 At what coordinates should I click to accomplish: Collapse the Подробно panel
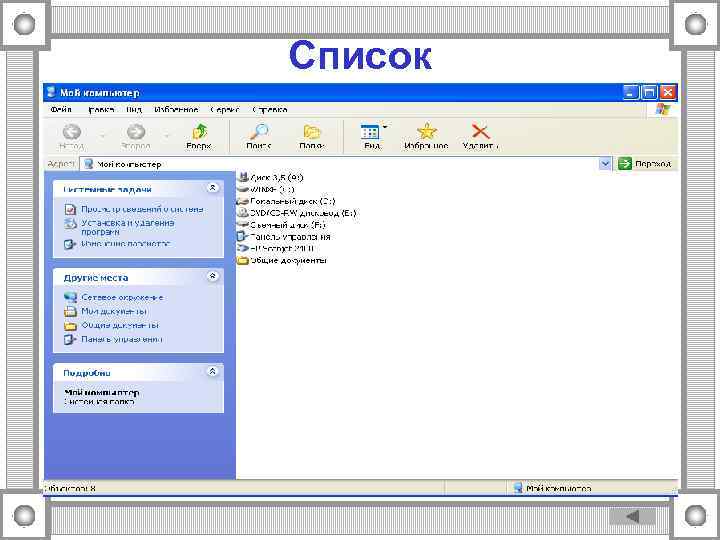[x=212, y=371]
